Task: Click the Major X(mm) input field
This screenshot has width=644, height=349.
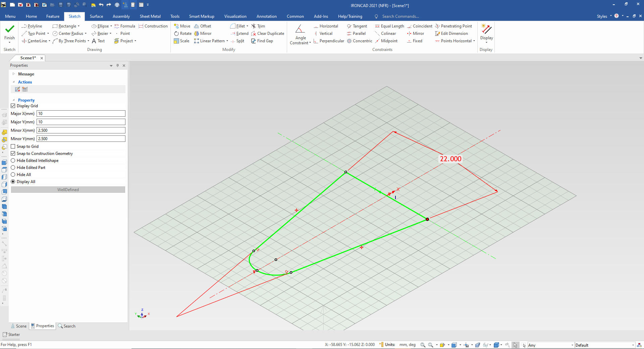Action: click(x=81, y=114)
